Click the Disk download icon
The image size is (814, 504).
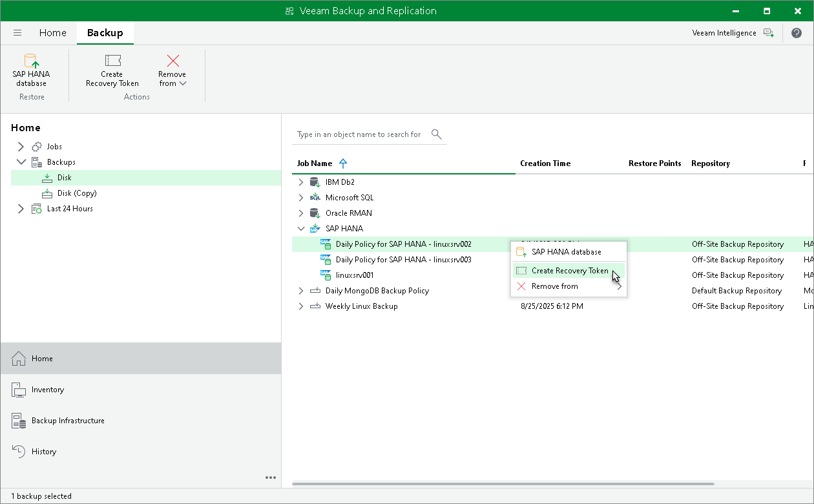(x=47, y=178)
